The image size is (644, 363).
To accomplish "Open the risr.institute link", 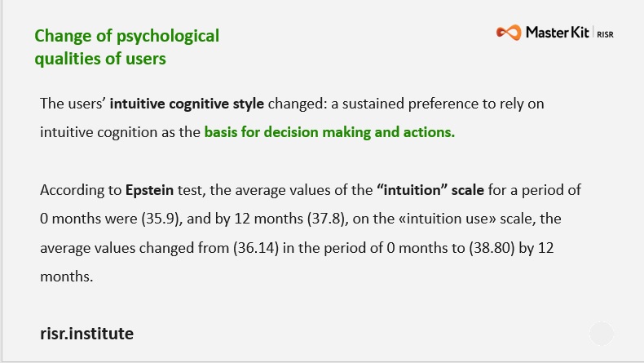I will pyautogui.click(x=86, y=334).
